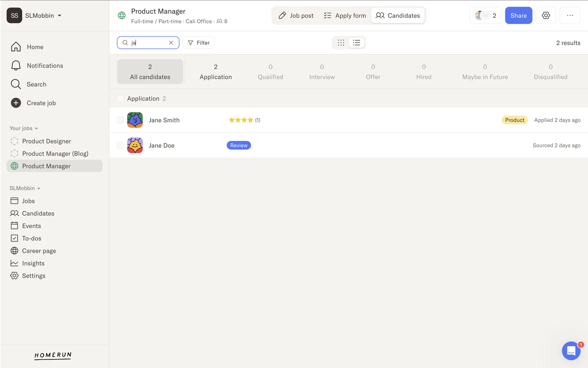This screenshot has width=588, height=368.
Task: Check the Application group checkbox
Action: (x=121, y=98)
